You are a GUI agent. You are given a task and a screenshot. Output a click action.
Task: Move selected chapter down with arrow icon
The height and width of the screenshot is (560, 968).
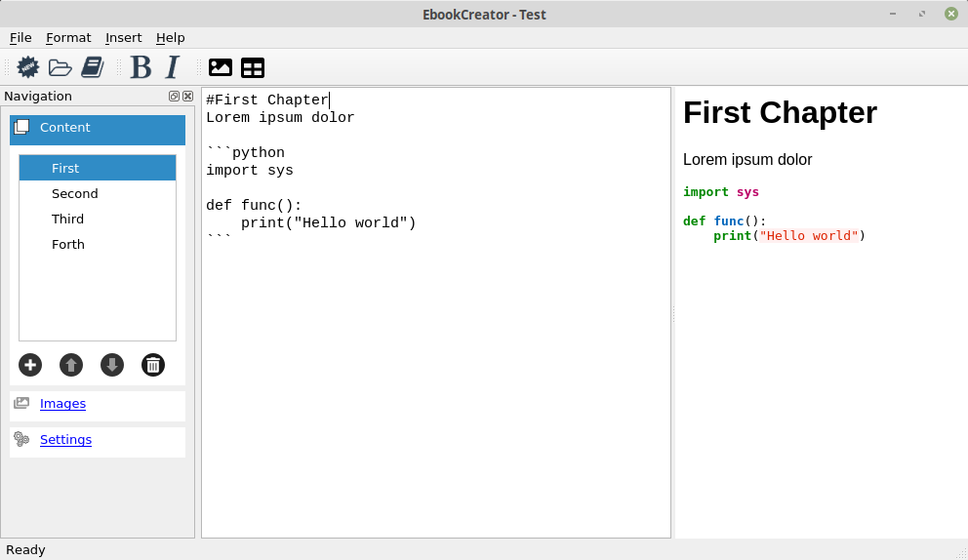coord(112,365)
